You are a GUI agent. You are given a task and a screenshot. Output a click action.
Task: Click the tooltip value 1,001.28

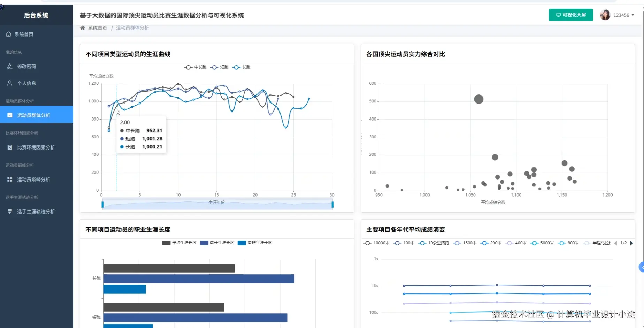(152, 139)
